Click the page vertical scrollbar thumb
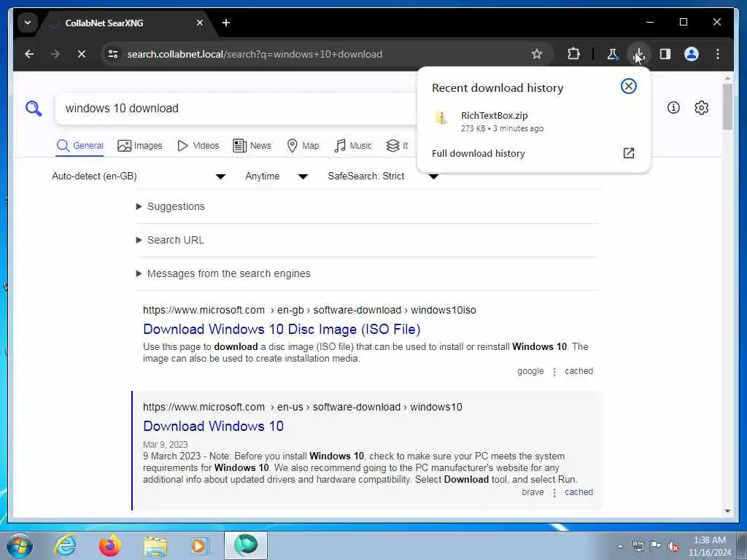The width and height of the screenshot is (747, 560). tap(727, 107)
